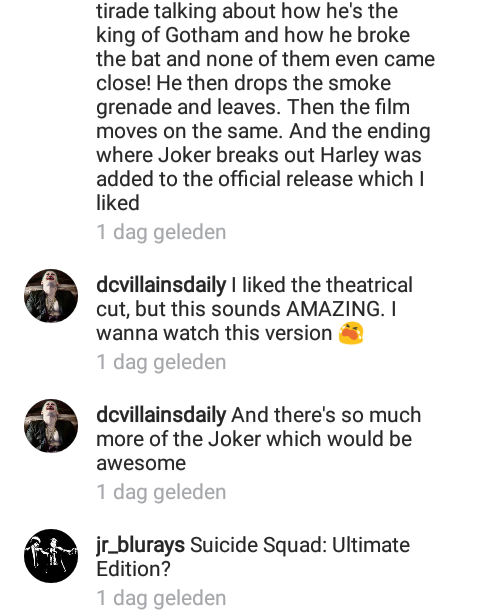Click dcvillainsdaily username before 'I liked the theatrical'

click(161, 285)
